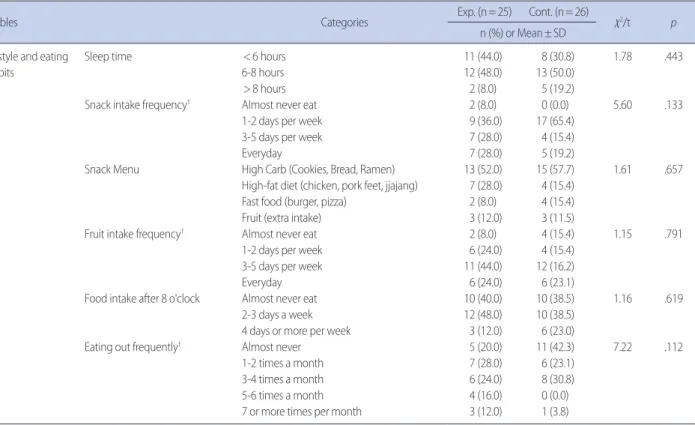The image size is (695, 425).
Task: Click "High Carb (Cookies, Bread, Ramen)" category
Action: click(318, 170)
